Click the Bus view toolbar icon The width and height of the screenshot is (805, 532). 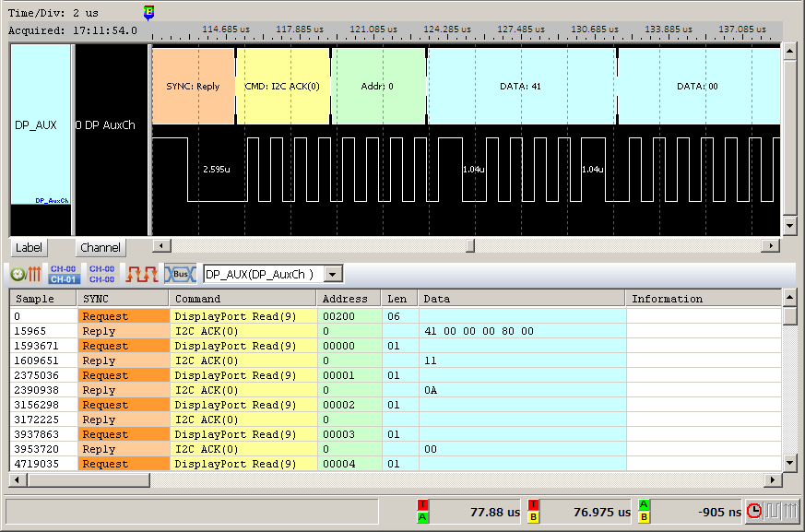click(181, 274)
